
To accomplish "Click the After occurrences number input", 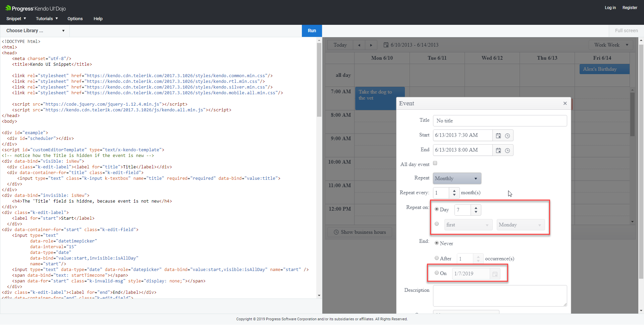I will coord(465,259).
